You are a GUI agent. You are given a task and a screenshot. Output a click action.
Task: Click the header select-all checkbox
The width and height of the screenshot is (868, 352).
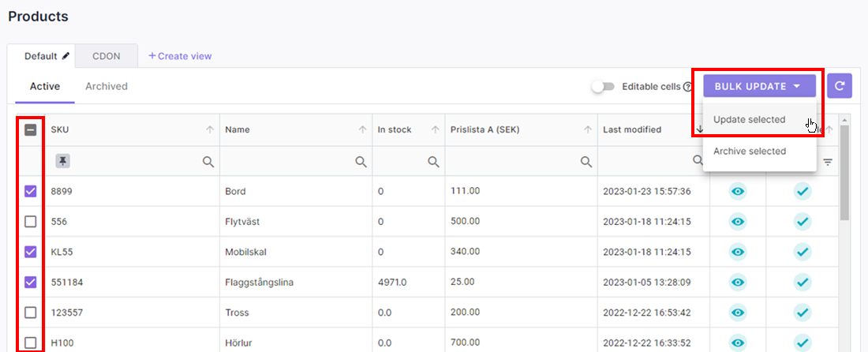coord(31,130)
